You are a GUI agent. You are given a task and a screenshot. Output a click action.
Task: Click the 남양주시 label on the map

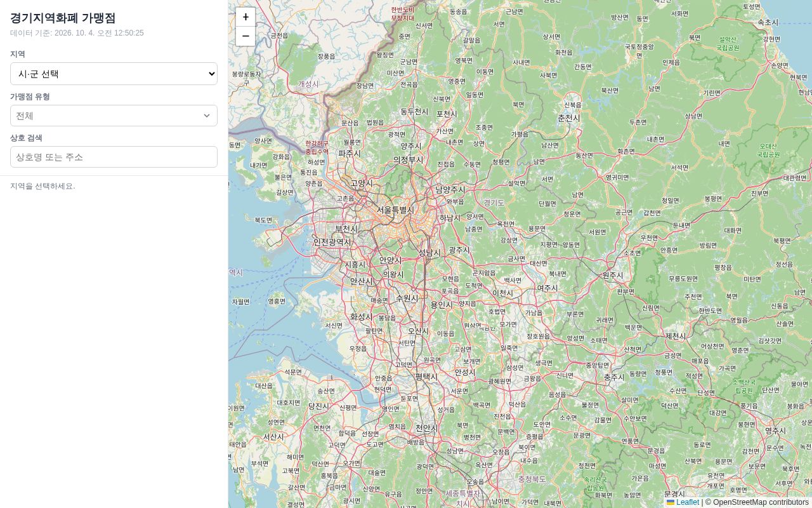tap(450, 189)
